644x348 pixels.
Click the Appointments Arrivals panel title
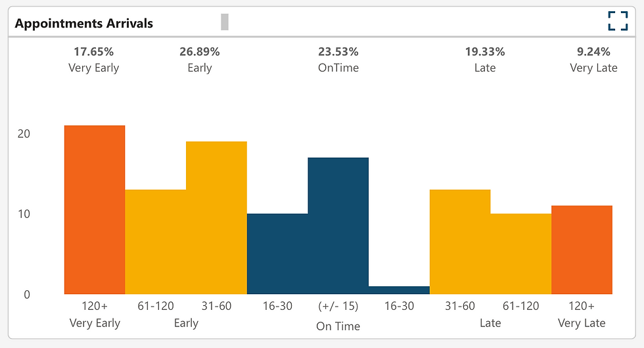point(84,24)
